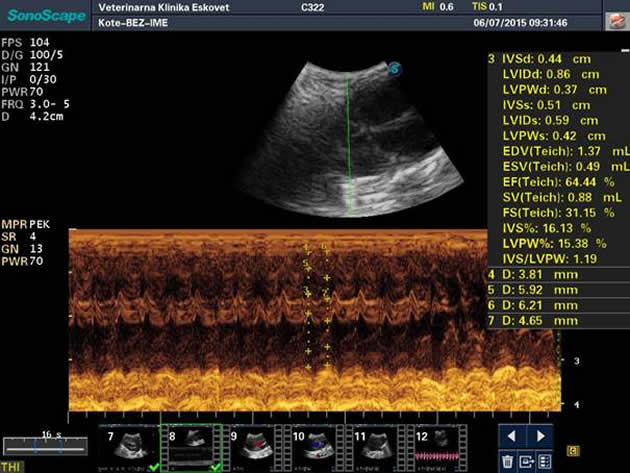Click the LVIDd: 0.86 cm result
The image size is (630, 473).
click(551, 74)
